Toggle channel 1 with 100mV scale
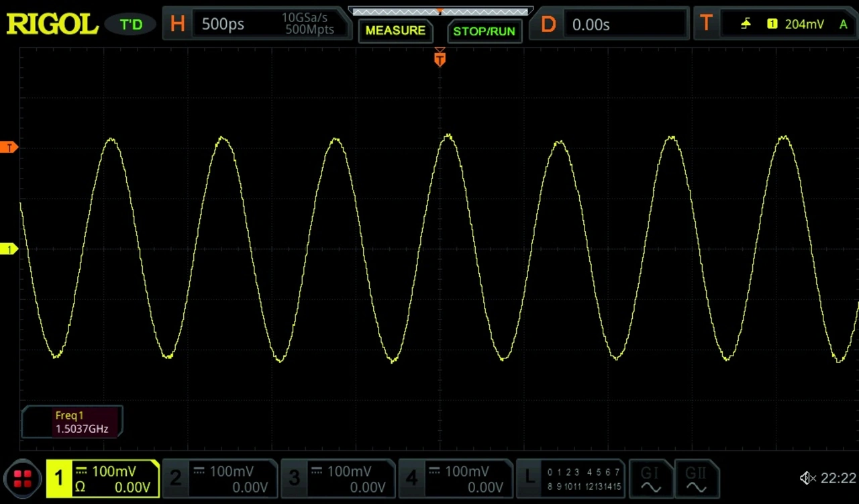 tap(103, 479)
